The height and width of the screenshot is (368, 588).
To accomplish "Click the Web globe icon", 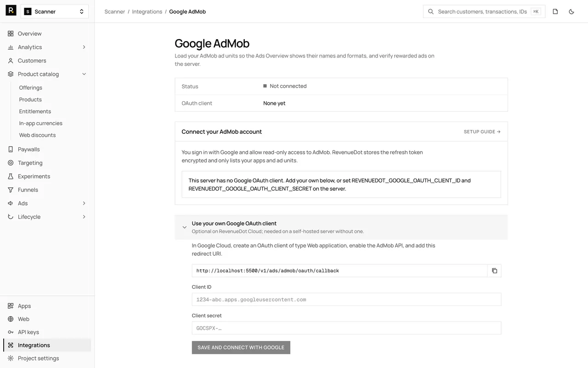I will pyautogui.click(x=11, y=319).
